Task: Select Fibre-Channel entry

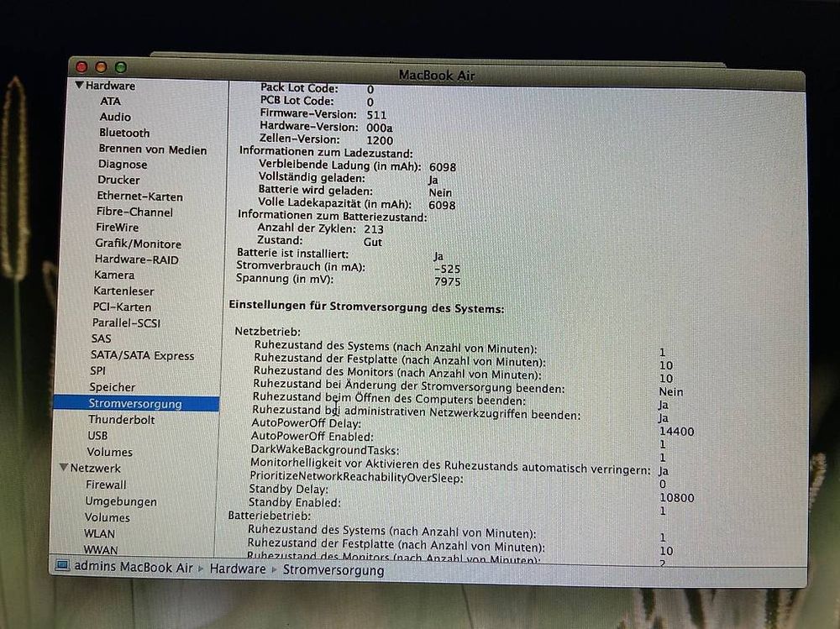Action: [x=134, y=212]
